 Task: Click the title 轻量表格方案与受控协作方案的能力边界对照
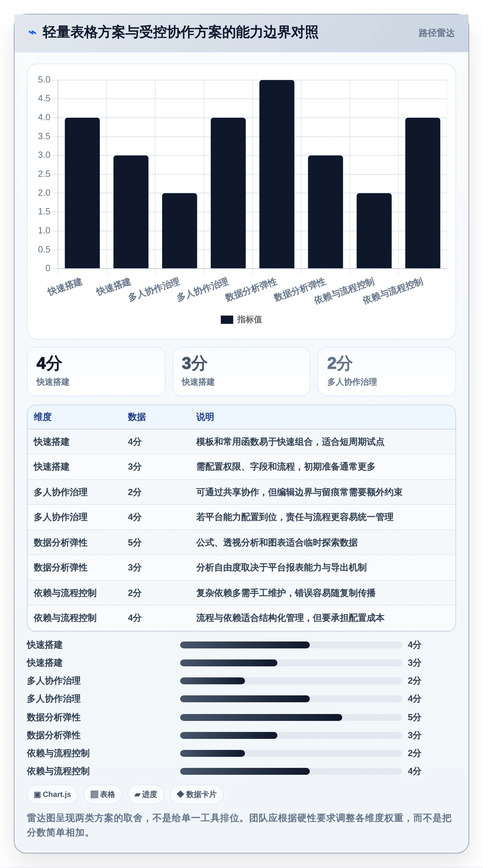(x=180, y=32)
